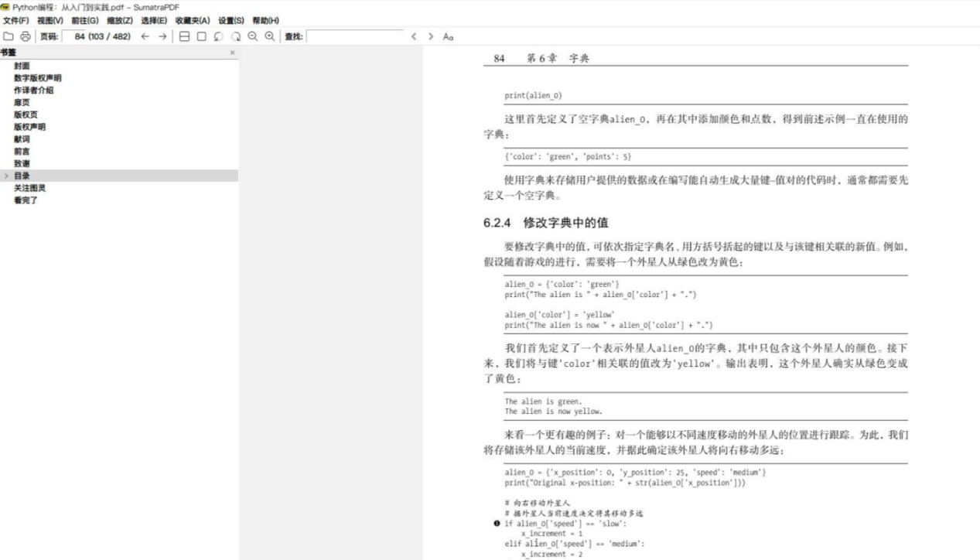Go forward with the right arrow icon

coord(162,36)
